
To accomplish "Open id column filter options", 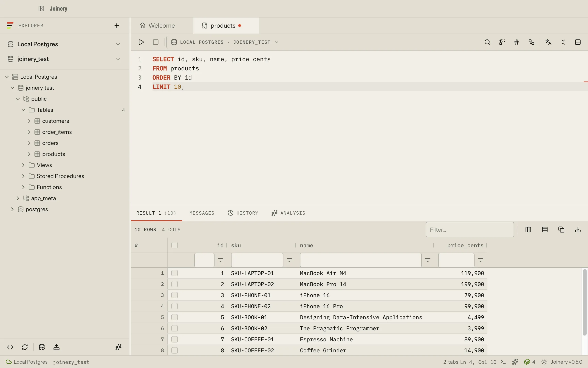I will pos(220,260).
